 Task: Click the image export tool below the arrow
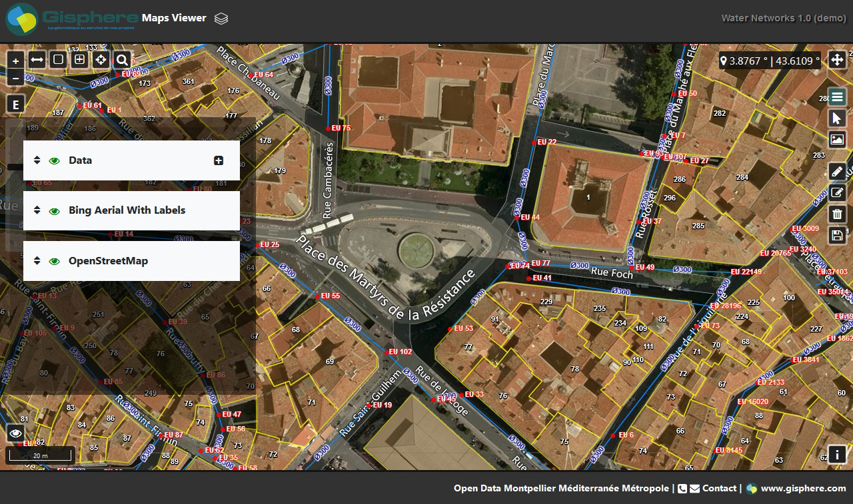(837, 140)
